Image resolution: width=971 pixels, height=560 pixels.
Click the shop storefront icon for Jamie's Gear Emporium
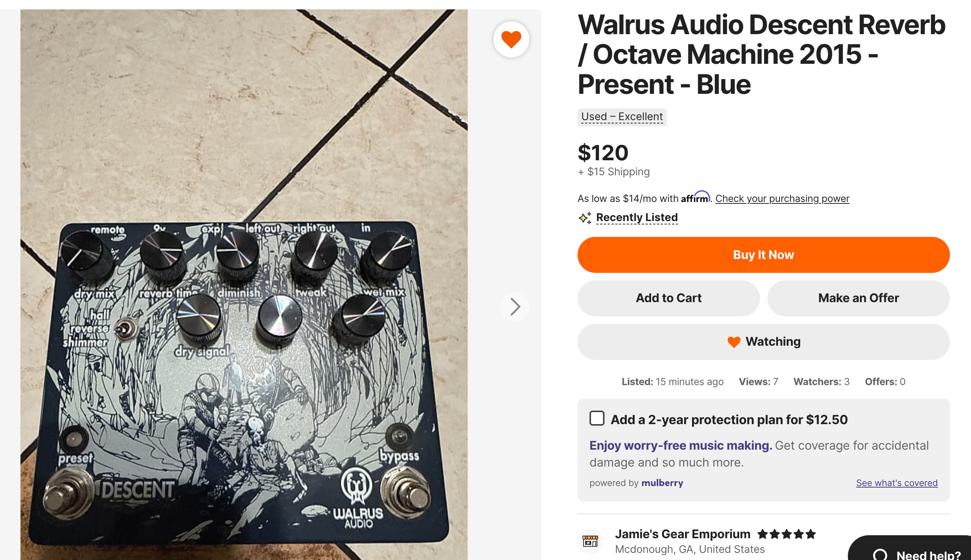tap(590, 541)
